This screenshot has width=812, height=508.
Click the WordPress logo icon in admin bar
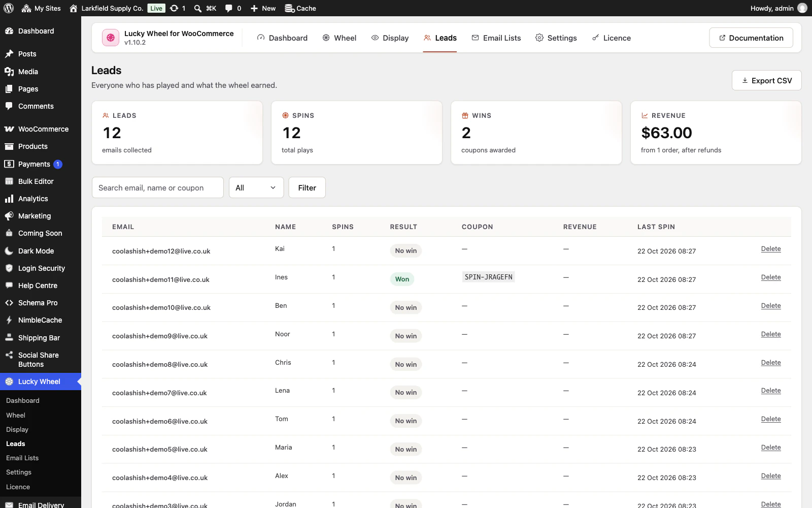point(9,8)
